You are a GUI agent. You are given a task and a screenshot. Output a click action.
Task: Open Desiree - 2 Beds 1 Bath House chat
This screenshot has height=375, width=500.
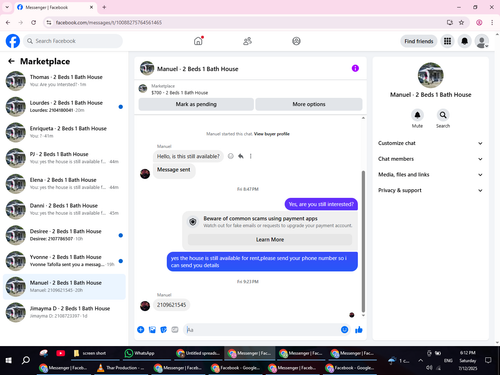(64, 235)
